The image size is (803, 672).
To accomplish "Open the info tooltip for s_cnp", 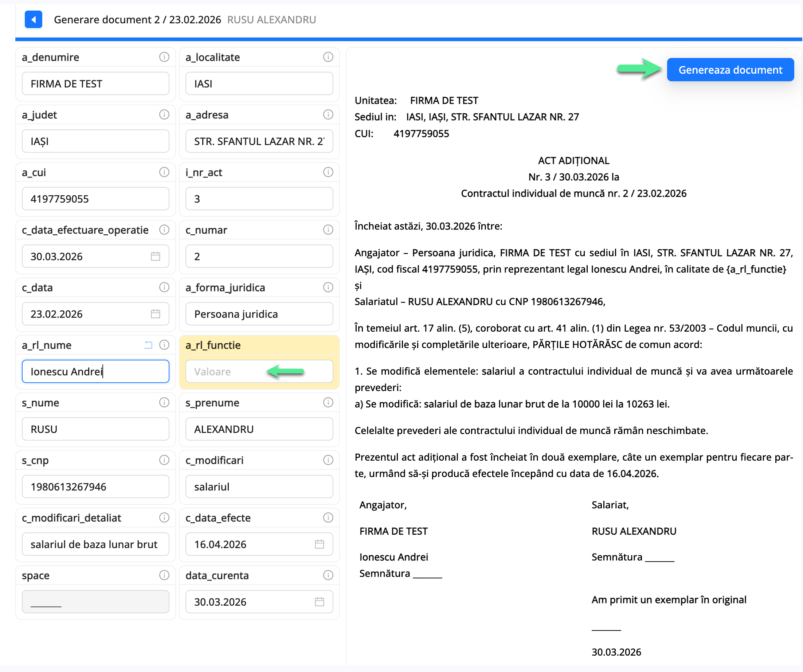I will [164, 460].
